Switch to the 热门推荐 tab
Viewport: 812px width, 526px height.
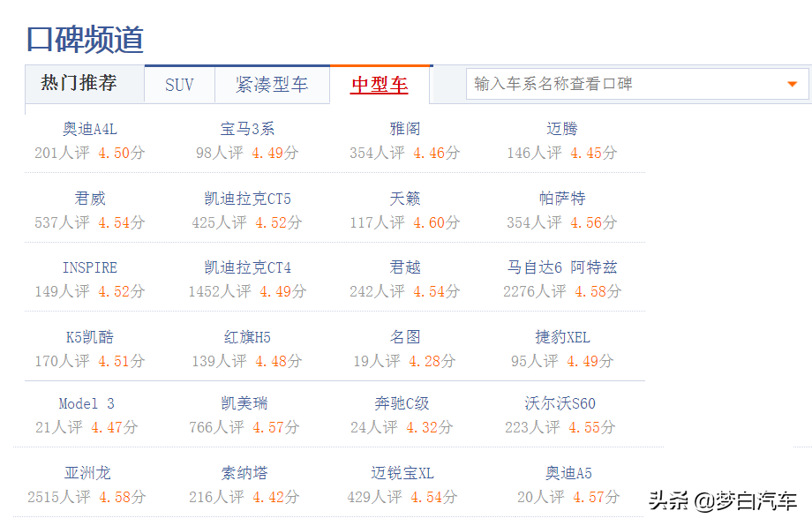79,83
